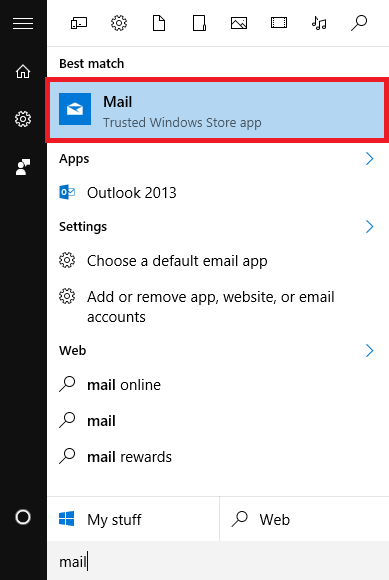Click magnifier icon beside mail online
The width and height of the screenshot is (389, 580).
coord(67,384)
